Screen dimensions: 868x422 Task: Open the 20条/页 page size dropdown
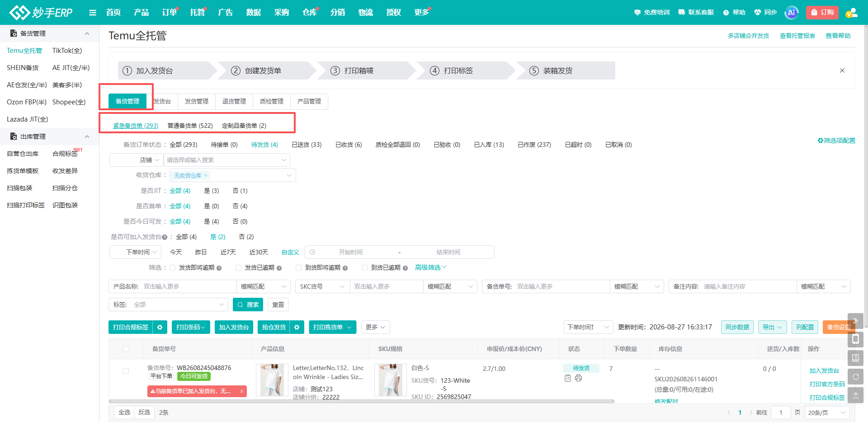(827, 413)
